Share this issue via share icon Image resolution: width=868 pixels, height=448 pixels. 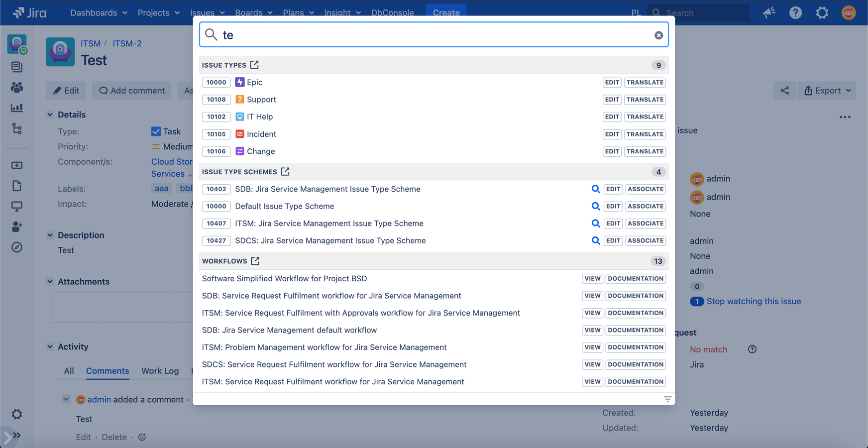tap(785, 91)
